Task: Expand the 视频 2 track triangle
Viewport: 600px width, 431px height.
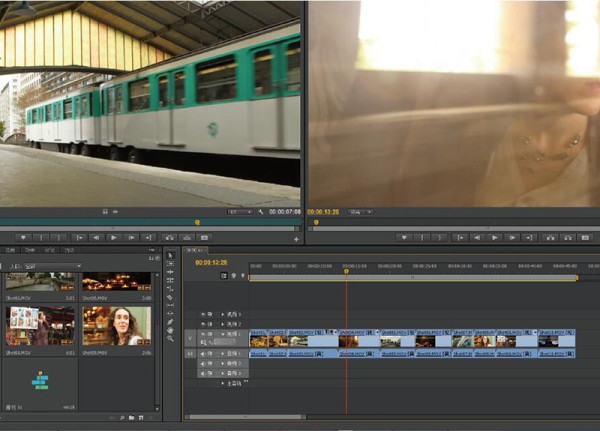Action: pos(223,324)
